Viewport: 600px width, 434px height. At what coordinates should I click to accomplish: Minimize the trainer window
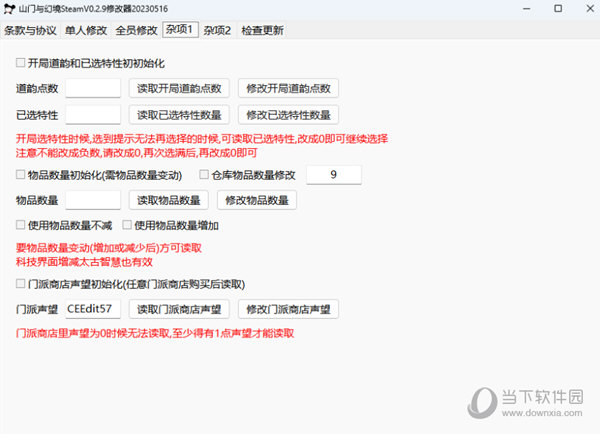pos(527,8)
